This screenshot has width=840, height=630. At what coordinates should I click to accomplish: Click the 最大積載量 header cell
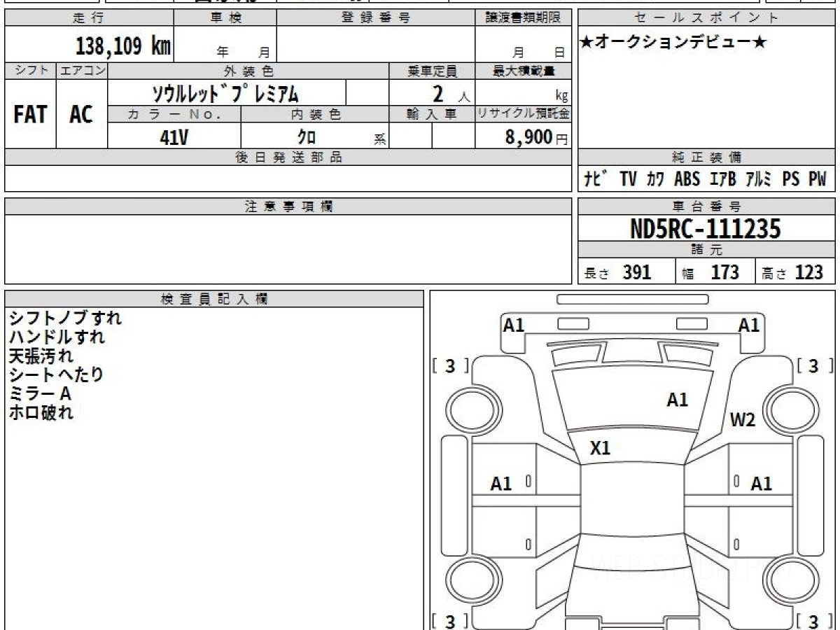point(524,71)
